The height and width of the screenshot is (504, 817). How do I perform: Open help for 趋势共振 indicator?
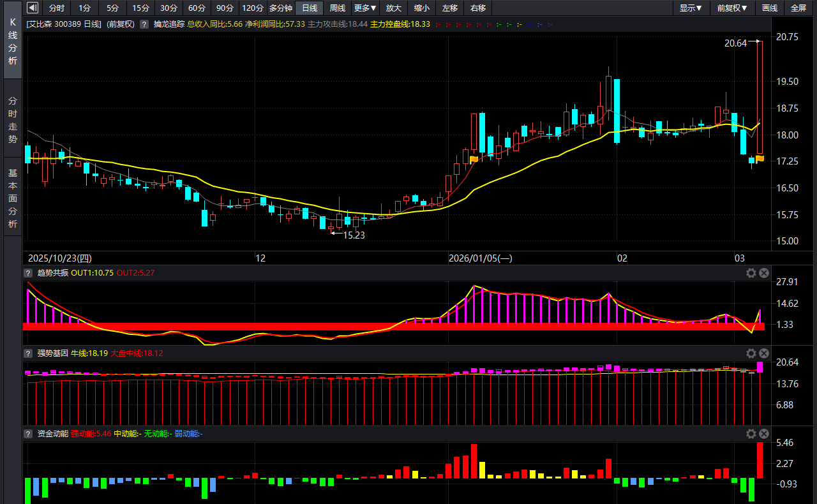(28, 273)
